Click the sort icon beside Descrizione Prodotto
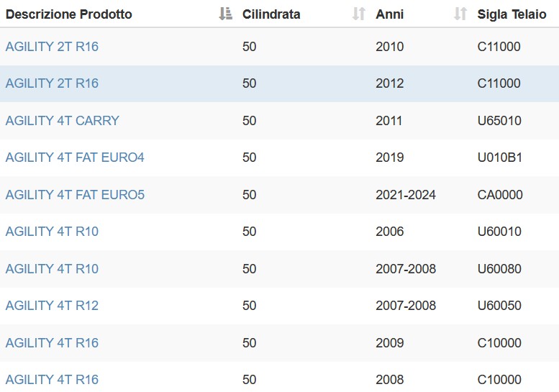This screenshot has width=559, height=392. (x=225, y=14)
